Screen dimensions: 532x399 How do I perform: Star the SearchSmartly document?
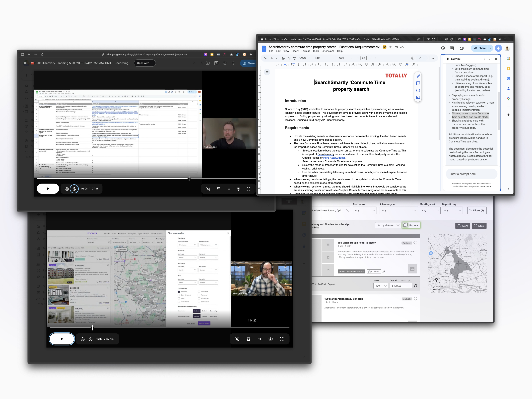click(390, 47)
